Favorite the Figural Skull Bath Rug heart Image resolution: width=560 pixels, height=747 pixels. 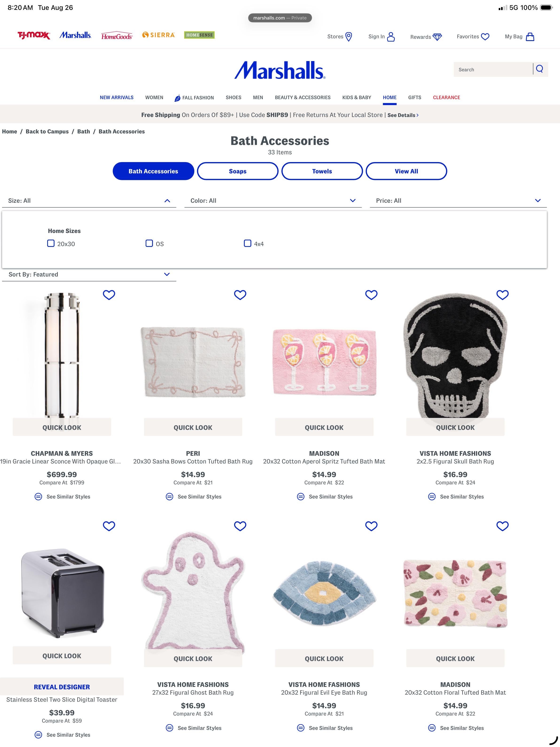(x=502, y=295)
